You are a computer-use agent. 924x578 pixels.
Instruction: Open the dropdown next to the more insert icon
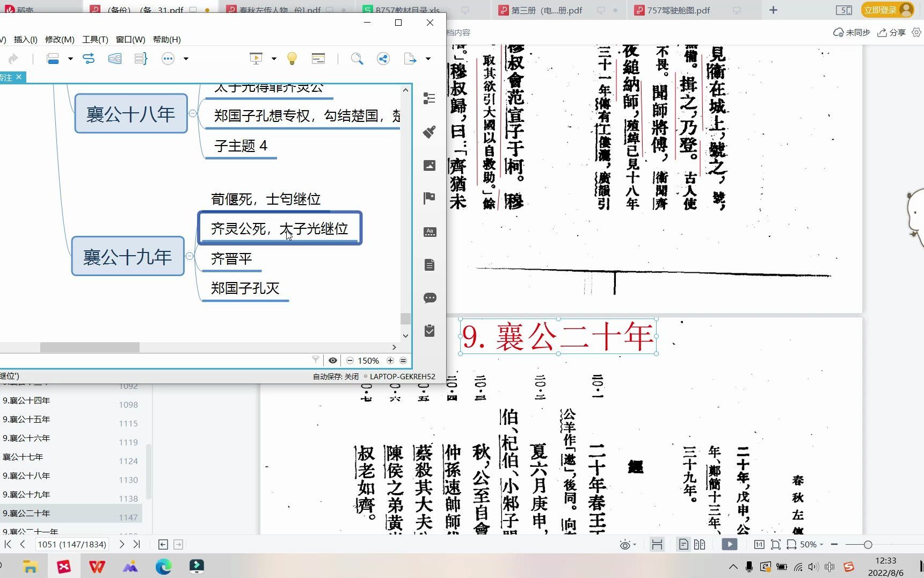point(186,59)
